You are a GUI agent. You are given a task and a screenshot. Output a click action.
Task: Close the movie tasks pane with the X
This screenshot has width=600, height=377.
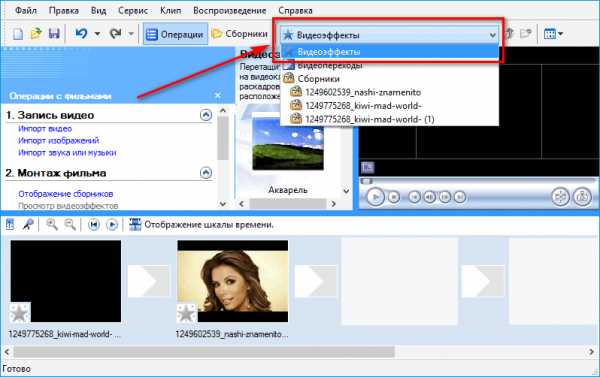point(217,95)
